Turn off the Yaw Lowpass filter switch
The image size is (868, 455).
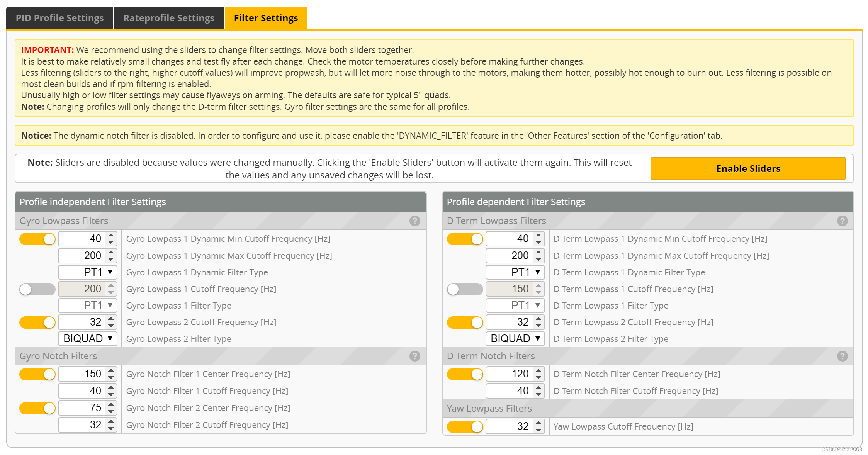[465, 427]
